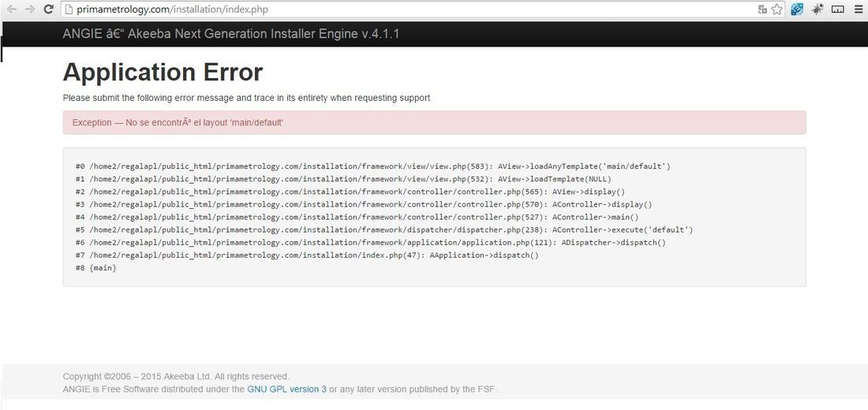Screen dimensions: 868x410
Task: Open the bug-shaped extension icon
Action: tap(817, 9)
